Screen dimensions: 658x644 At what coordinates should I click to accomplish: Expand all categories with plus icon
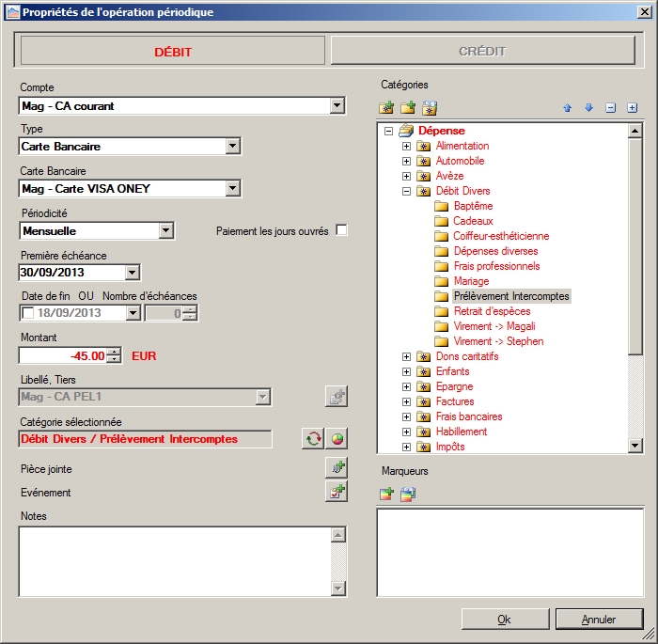click(x=632, y=108)
